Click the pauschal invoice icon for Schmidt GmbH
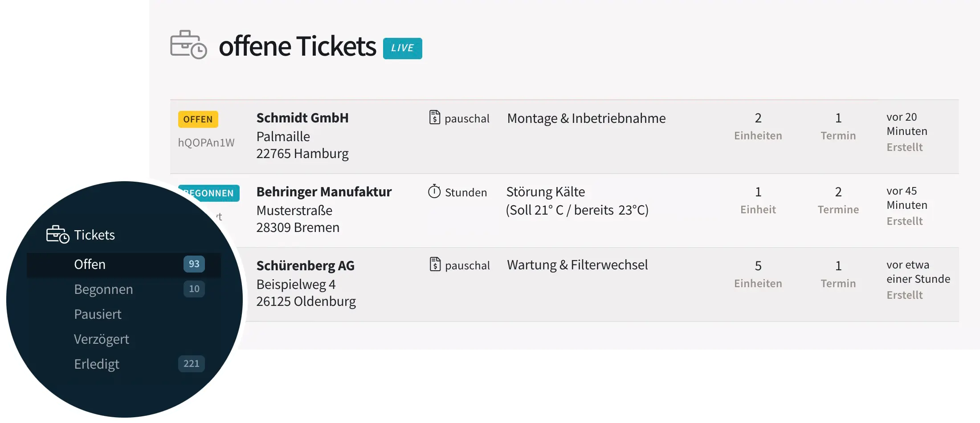The image size is (980, 423). point(434,118)
